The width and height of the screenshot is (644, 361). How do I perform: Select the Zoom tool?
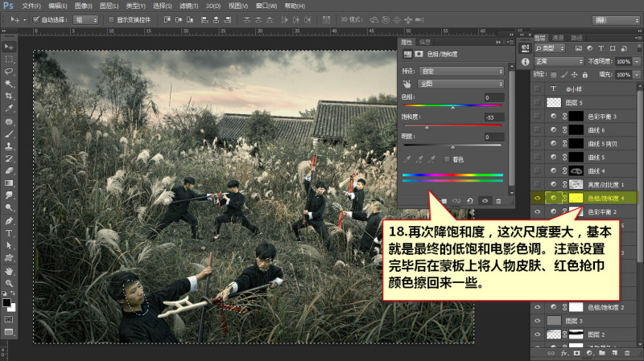[9, 283]
